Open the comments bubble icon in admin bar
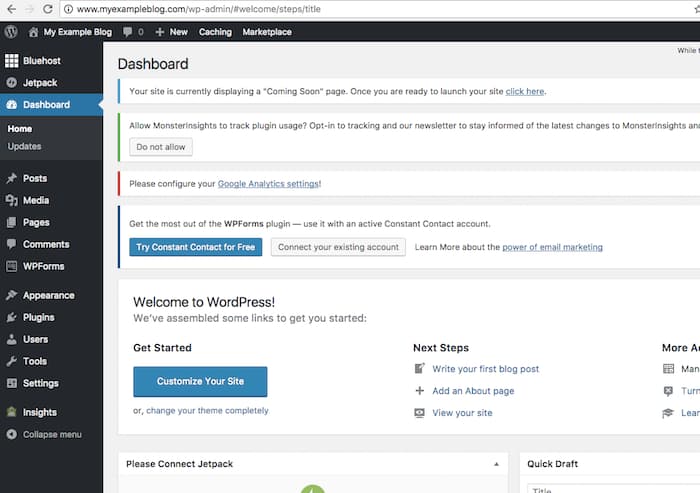Viewport: 700px width, 493px height. 128,32
